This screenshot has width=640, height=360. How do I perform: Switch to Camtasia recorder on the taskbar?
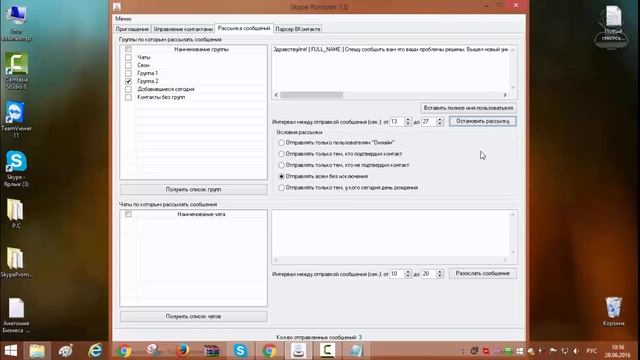click(x=327, y=351)
